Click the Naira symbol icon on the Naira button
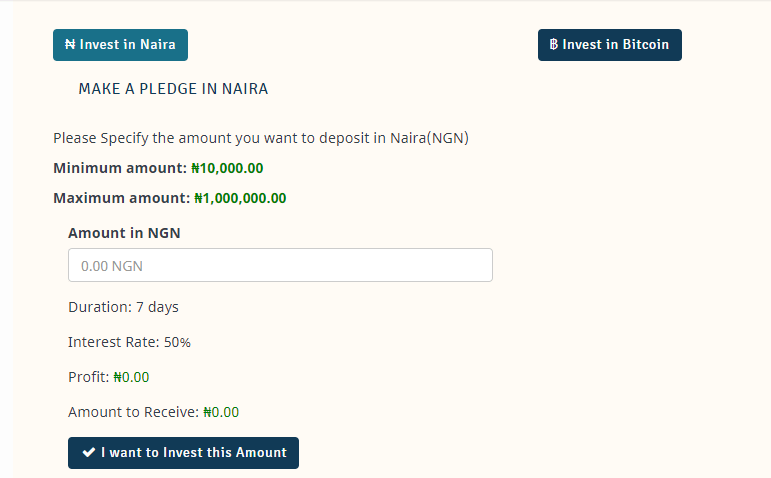771x478 pixels. click(x=70, y=45)
